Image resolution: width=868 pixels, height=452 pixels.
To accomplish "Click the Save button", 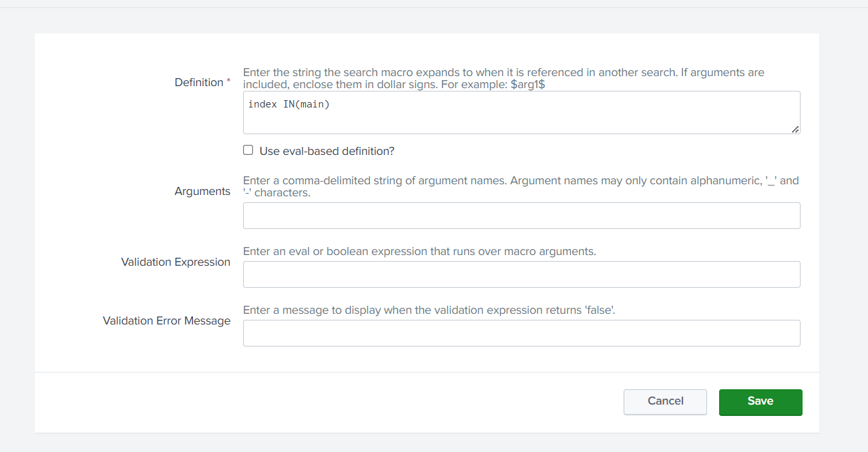I will point(761,402).
